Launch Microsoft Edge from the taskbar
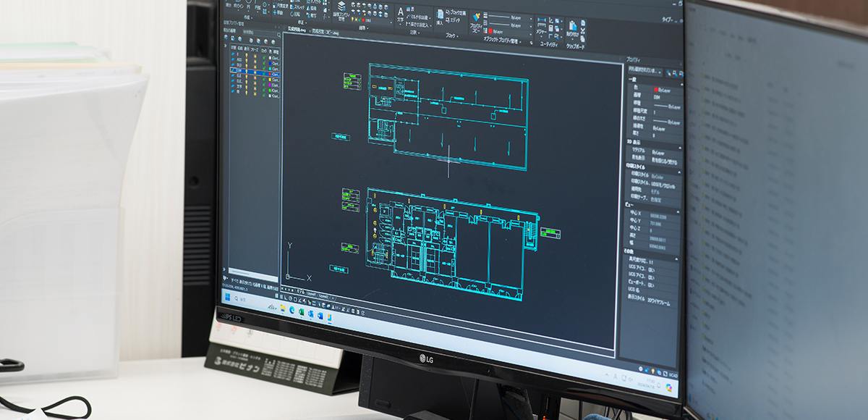This screenshot has height=420, width=868. [292, 309]
